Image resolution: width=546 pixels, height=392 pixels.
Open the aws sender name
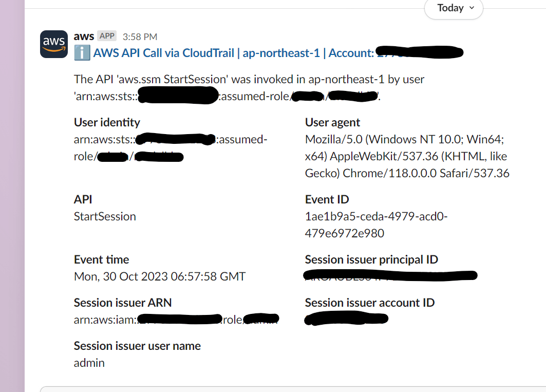(84, 36)
